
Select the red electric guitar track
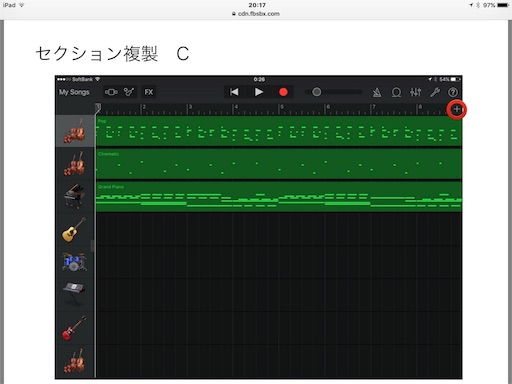coord(74,328)
